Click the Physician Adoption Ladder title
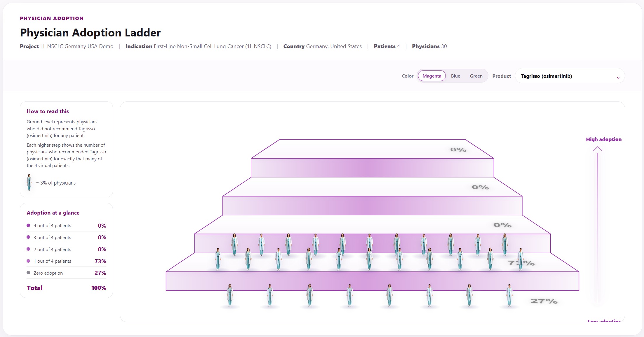Viewport: 644px width, 337px height. tap(90, 32)
